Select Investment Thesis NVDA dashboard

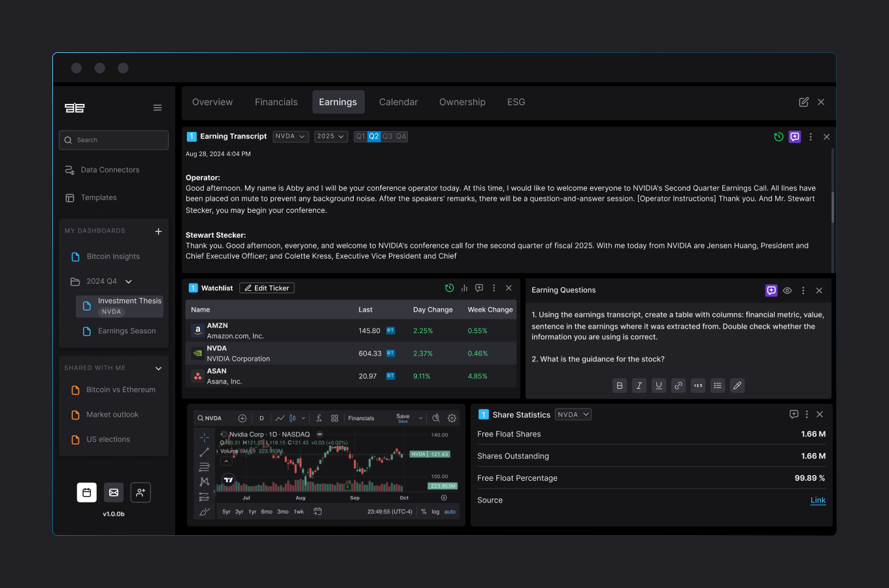pos(120,306)
